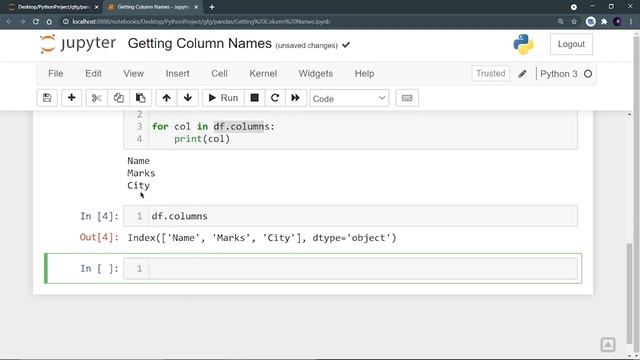
Task: Click the In [4]: prompt label
Action: 99,216
